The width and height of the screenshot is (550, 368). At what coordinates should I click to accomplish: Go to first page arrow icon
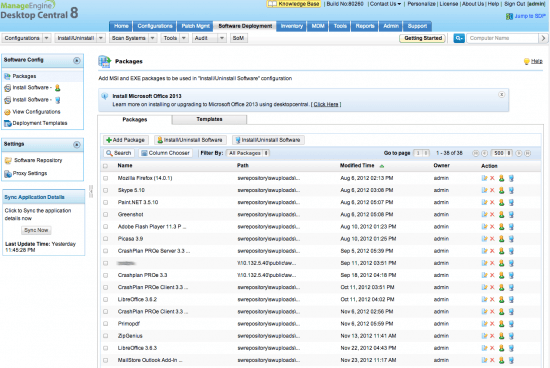(476, 153)
